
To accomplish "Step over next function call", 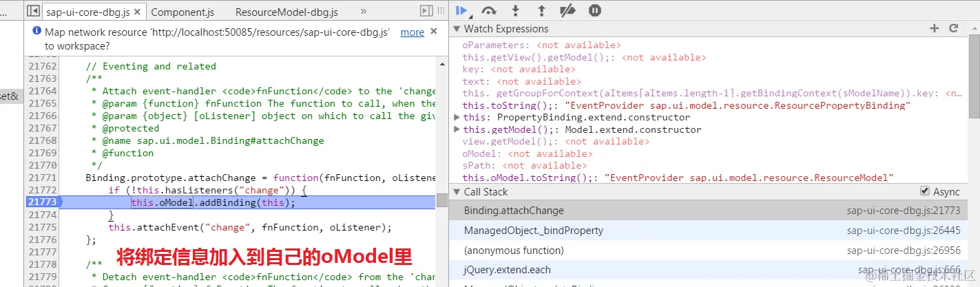I will tap(489, 10).
